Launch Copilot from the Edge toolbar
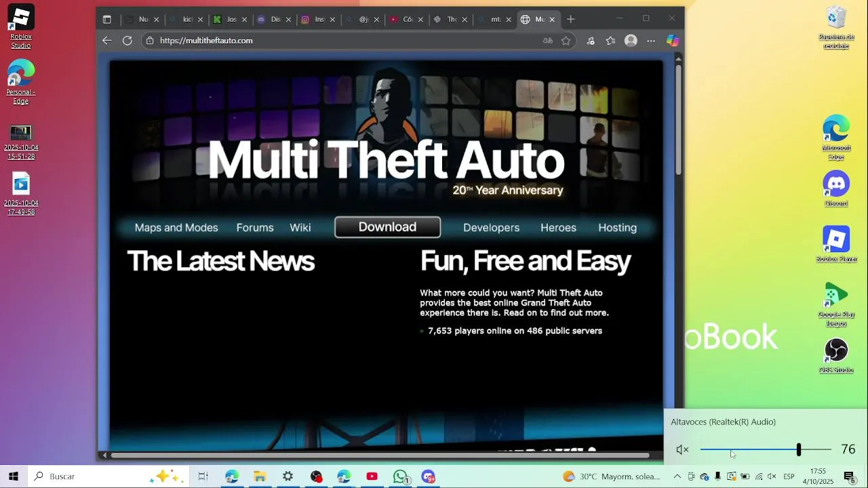This screenshot has height=488, width=868. (672, 41)
